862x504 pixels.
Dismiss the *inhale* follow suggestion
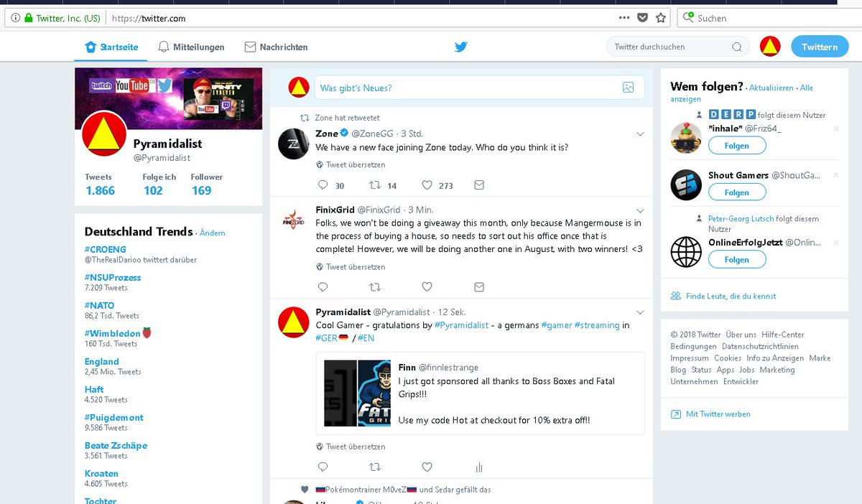click(x=835, y=129)
